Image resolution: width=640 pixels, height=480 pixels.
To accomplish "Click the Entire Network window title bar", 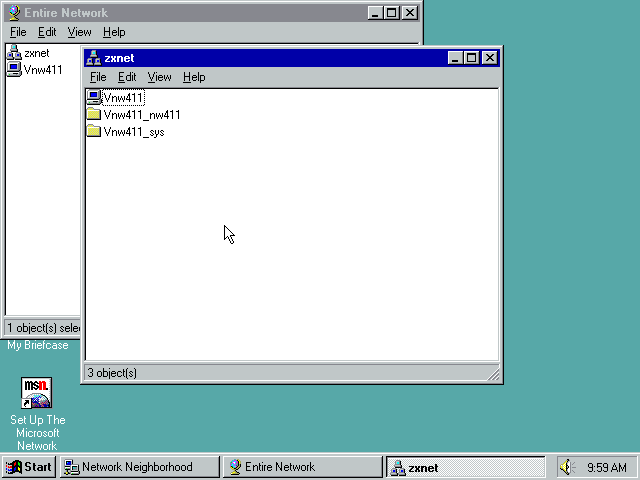I will pos(212,13).
